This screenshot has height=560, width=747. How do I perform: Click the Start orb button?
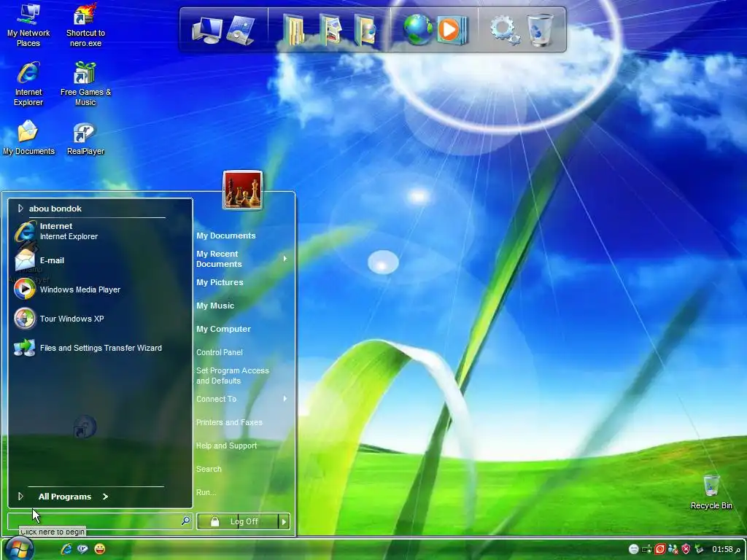[20, 548]
